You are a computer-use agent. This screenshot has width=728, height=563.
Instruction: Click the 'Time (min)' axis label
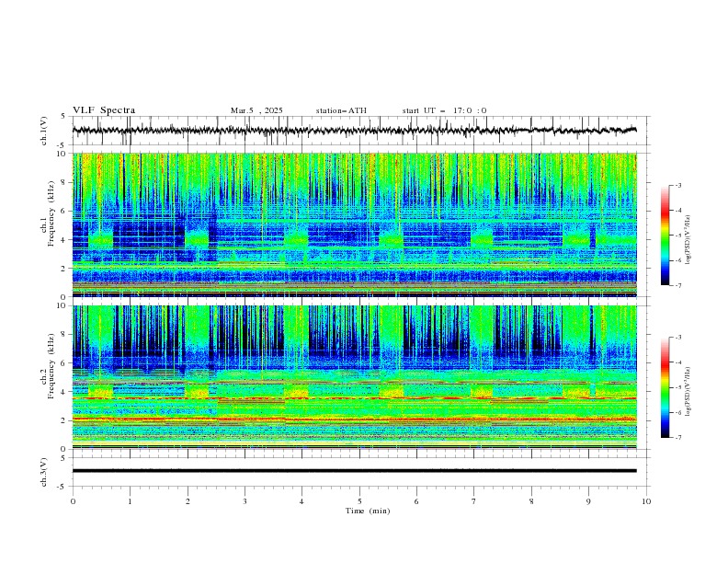point(368,511)
